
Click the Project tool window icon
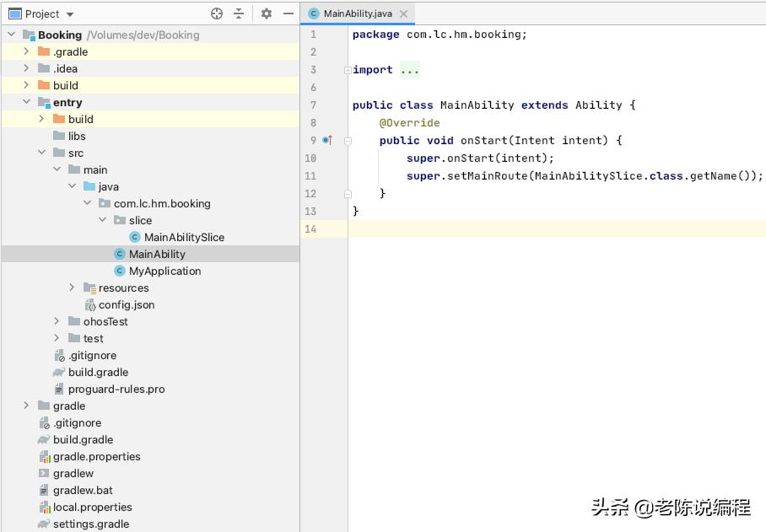tap(15, 13)
